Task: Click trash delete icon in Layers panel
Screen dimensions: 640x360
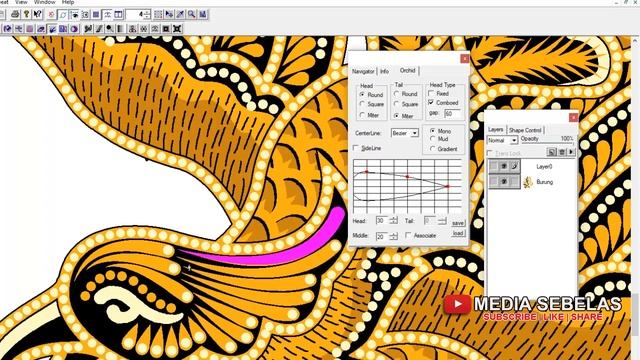Action: pos(562,152)
